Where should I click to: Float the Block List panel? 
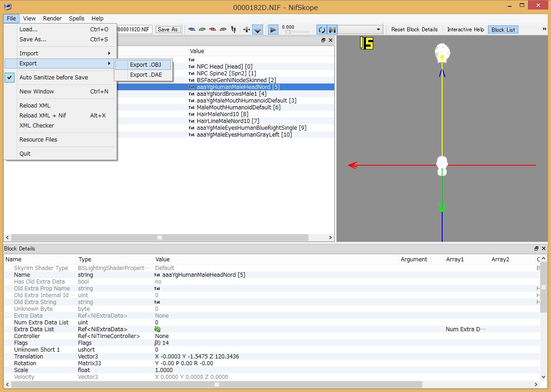point(323,40)
